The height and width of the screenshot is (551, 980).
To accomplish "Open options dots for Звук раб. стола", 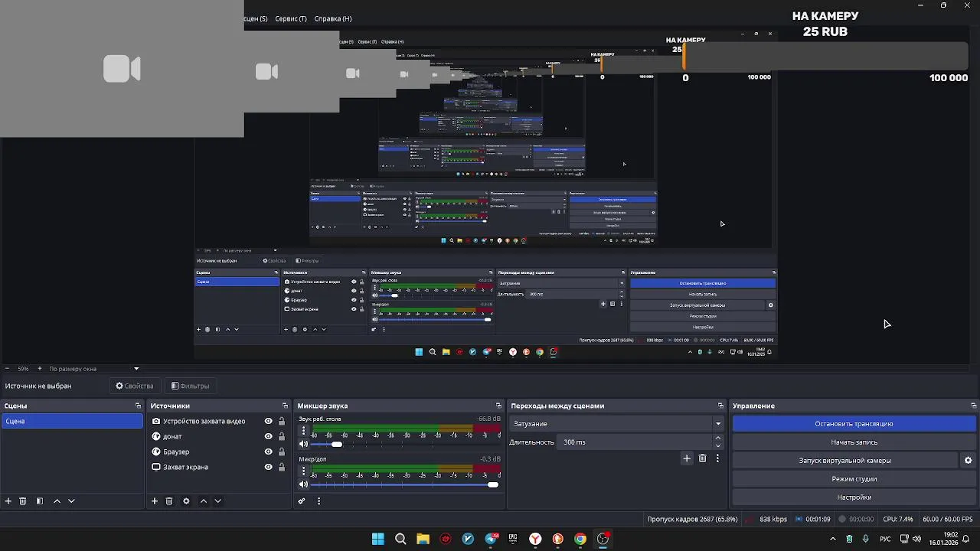I will pos(303,431).
